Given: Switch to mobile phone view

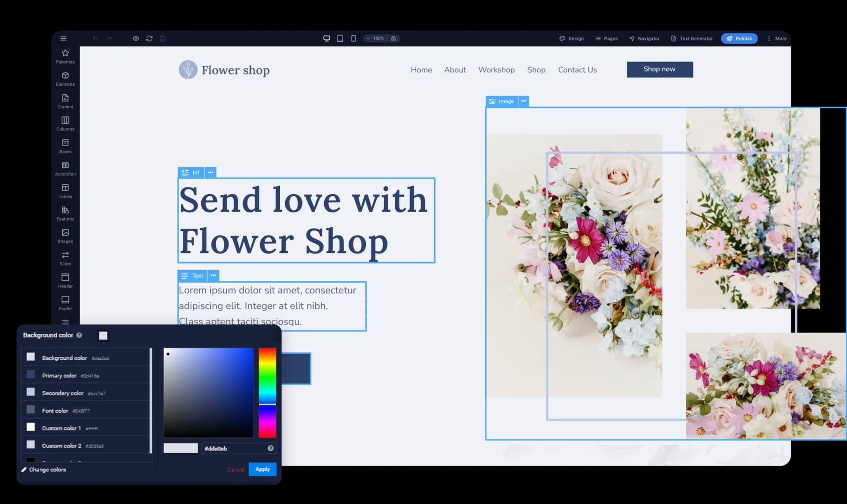Looking at the screenshot, I should click(x=353, y=38).
